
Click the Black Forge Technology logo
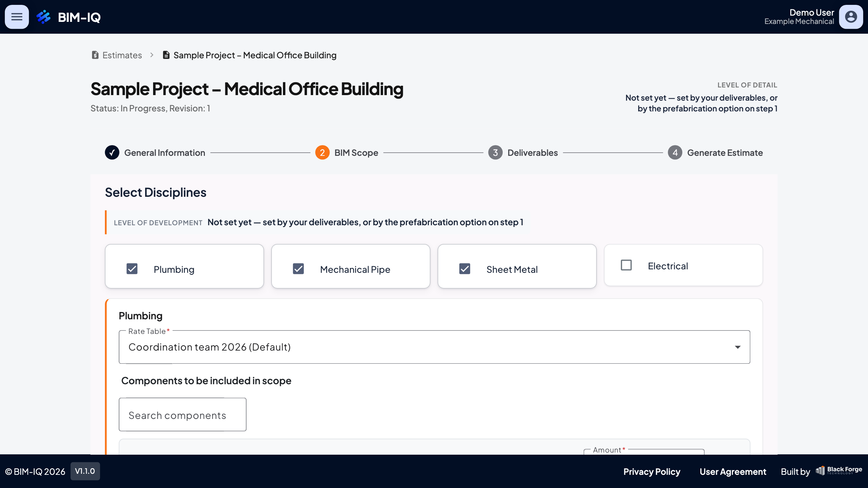point(839,471)
